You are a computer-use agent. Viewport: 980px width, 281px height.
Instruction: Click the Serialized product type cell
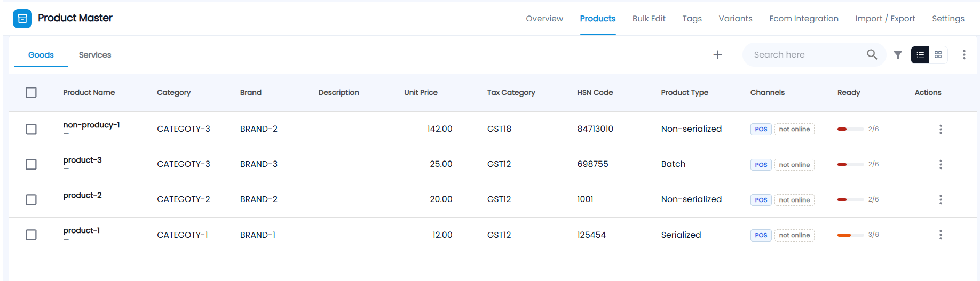click(x=681, y=235)
